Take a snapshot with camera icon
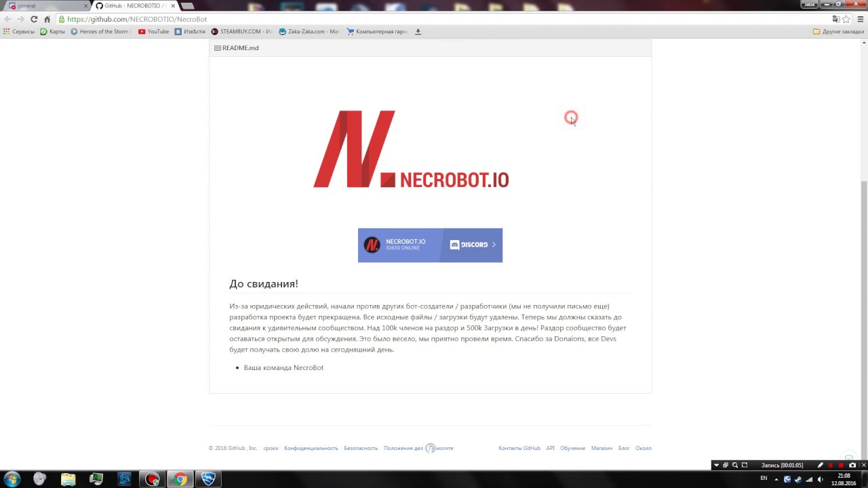The width and height of the screenshot is (868, 488). coord(852,466)
